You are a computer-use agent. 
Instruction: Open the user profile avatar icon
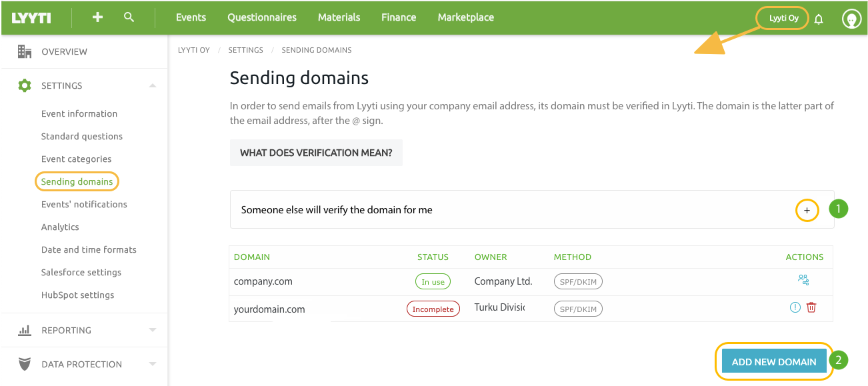[x=851, y=18]
